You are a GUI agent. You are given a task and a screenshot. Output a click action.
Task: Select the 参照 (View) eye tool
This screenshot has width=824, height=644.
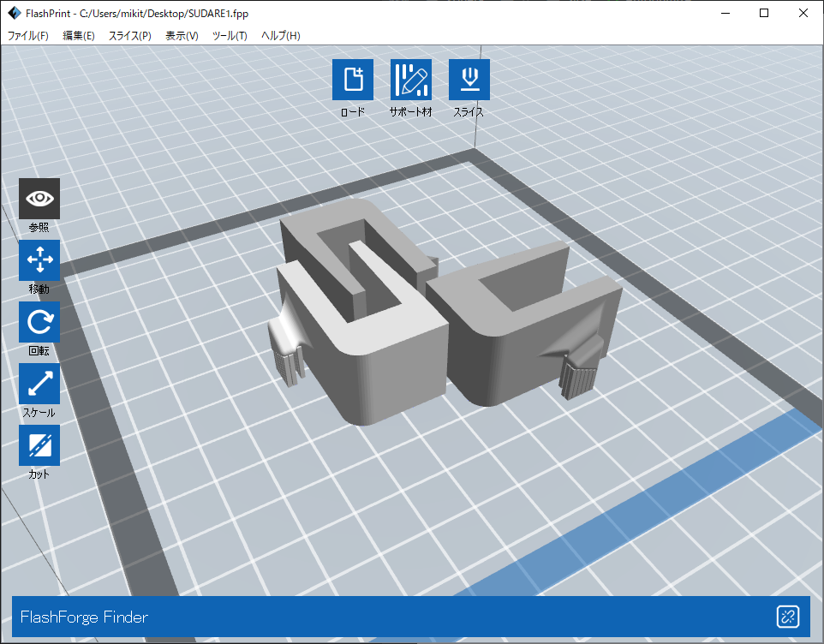(39, 199)
